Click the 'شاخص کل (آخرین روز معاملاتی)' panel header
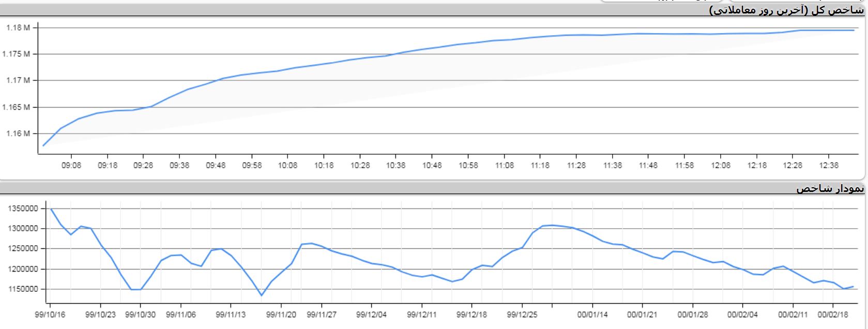868x329 pixels. [786, 11]
